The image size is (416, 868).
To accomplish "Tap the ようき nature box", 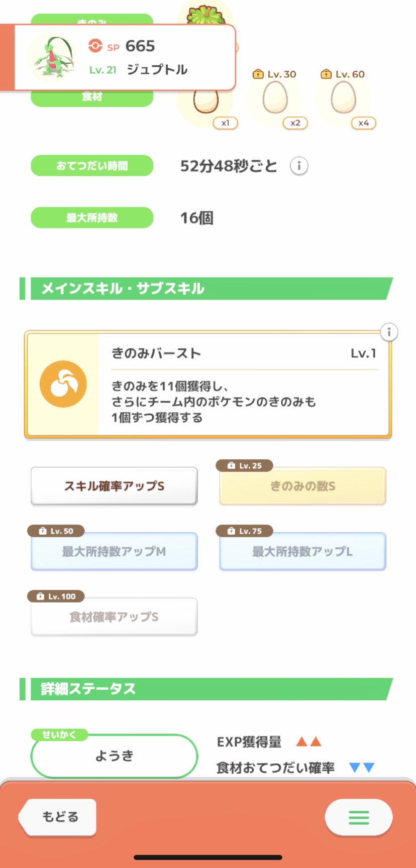I will click(x=114, y=756).
